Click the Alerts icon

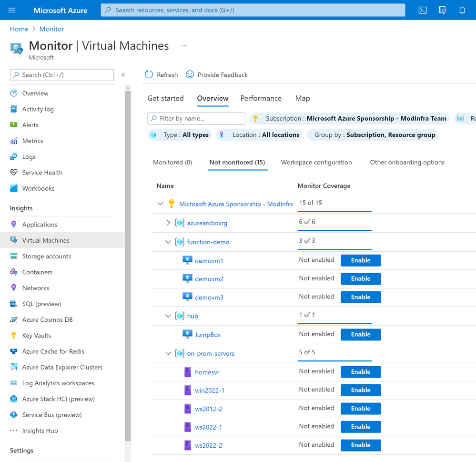click(x=14, y=125)
